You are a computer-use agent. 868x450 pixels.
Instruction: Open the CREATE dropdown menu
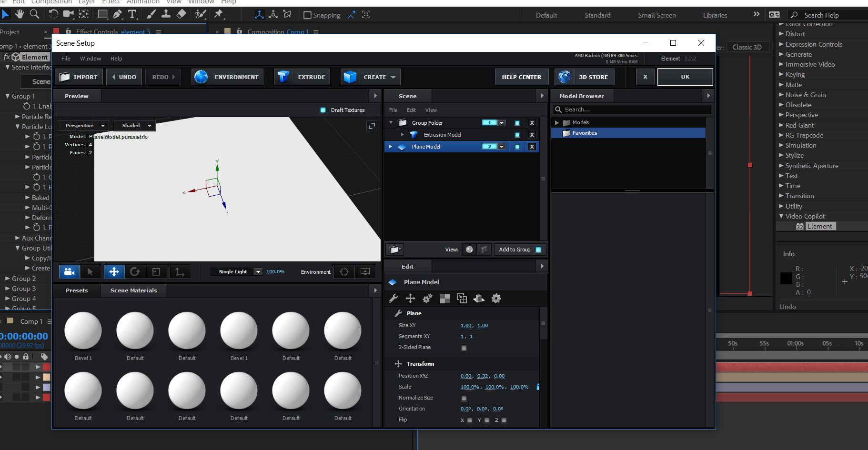coord(371,77)
